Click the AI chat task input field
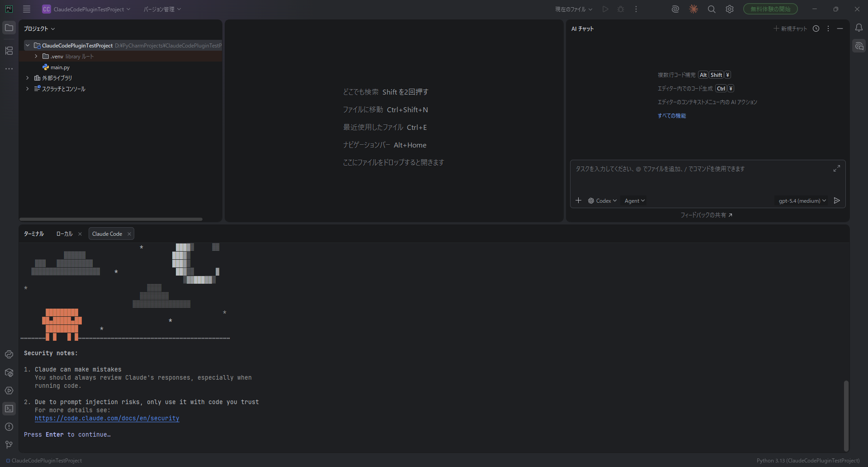 pyautogui.click(x=701, y=176)
